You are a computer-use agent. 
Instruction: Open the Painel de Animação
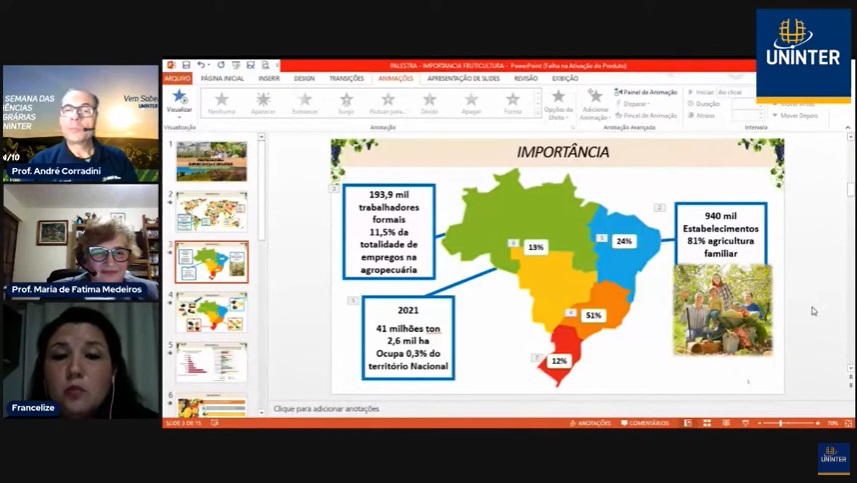(x=648, y=92)
